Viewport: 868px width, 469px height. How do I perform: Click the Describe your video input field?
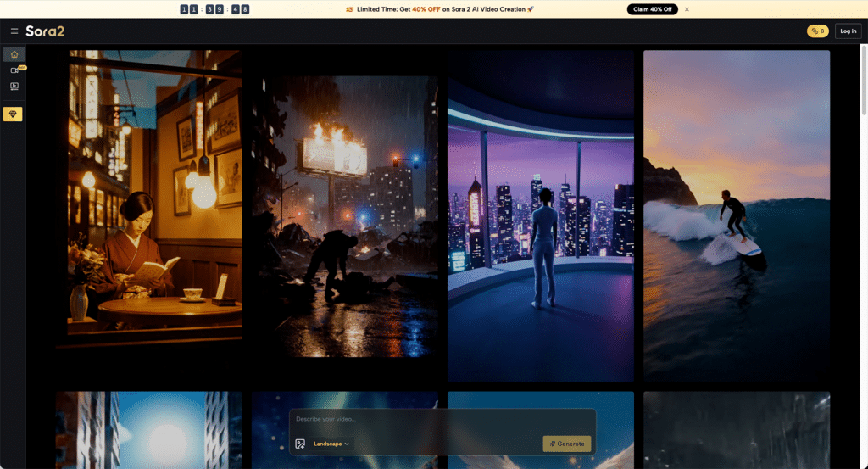441,419
